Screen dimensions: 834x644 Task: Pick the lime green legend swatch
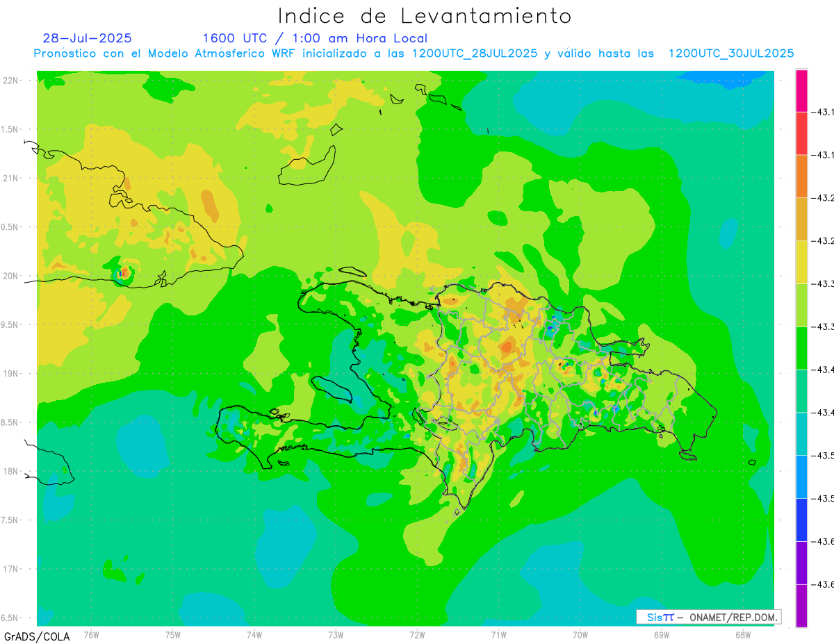click(801, 304)
